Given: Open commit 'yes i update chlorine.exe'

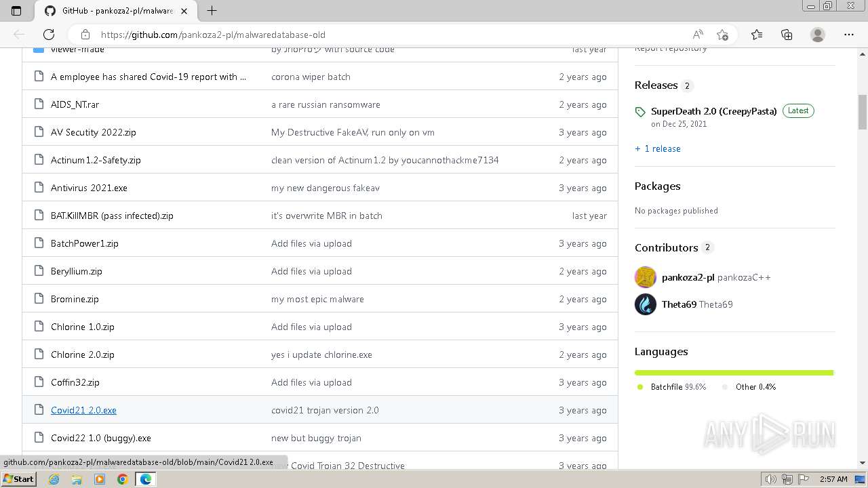Looking at the screenshot, I should pos(321,354).
